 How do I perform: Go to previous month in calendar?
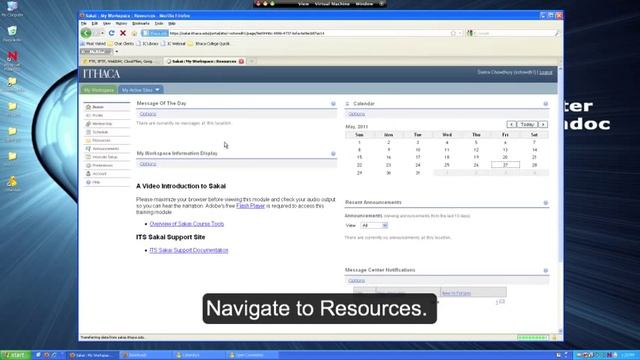(511, 124)
